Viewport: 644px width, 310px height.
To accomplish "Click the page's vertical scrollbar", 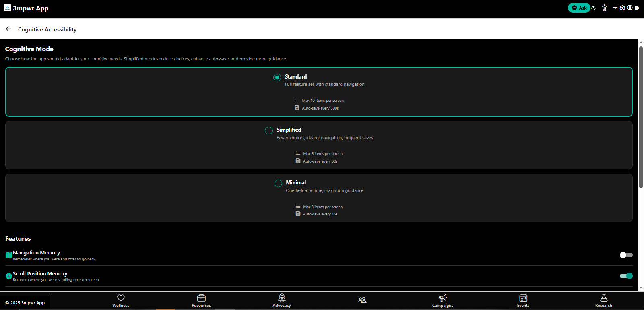I will pos(641,117).
